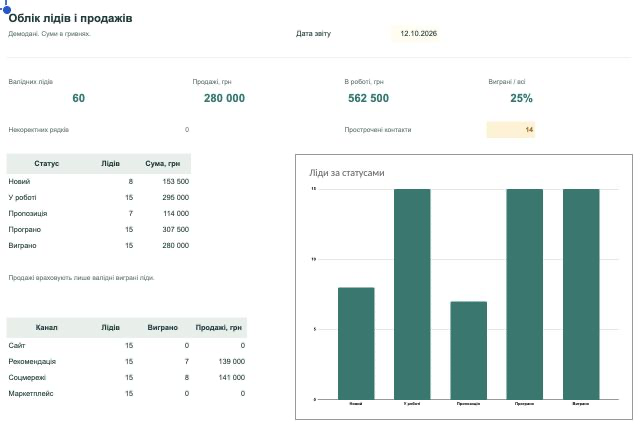Select the "Пропозиція" status table row label
This screenshot has width=640, height=430.
point(28,214)
